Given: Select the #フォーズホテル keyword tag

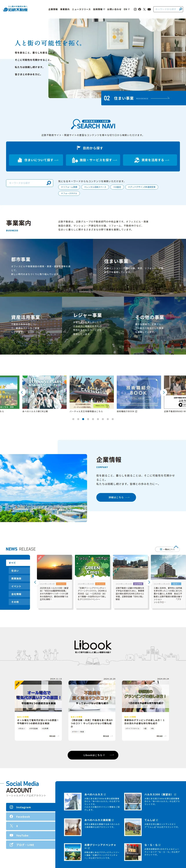Looking at the screenshot, I should pos(69,193).
